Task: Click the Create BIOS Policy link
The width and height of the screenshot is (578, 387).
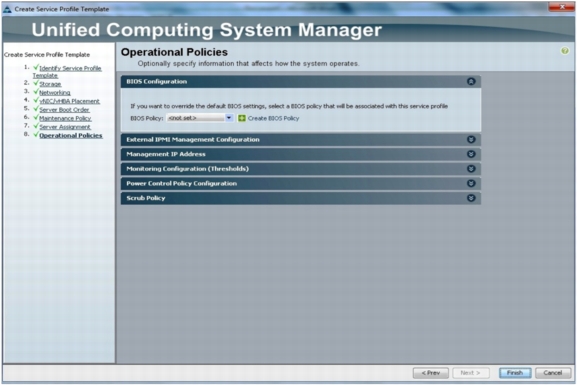Action: coord(273,118)
